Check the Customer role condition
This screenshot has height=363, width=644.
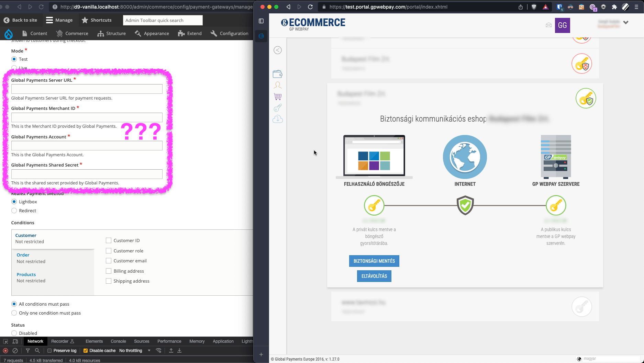click(x=109, y=251)
